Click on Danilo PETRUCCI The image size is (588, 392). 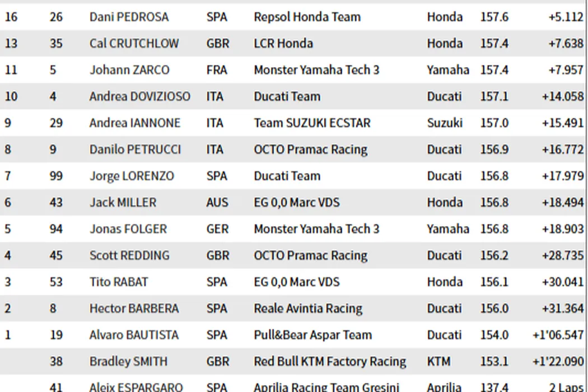[x=136, y=150]
